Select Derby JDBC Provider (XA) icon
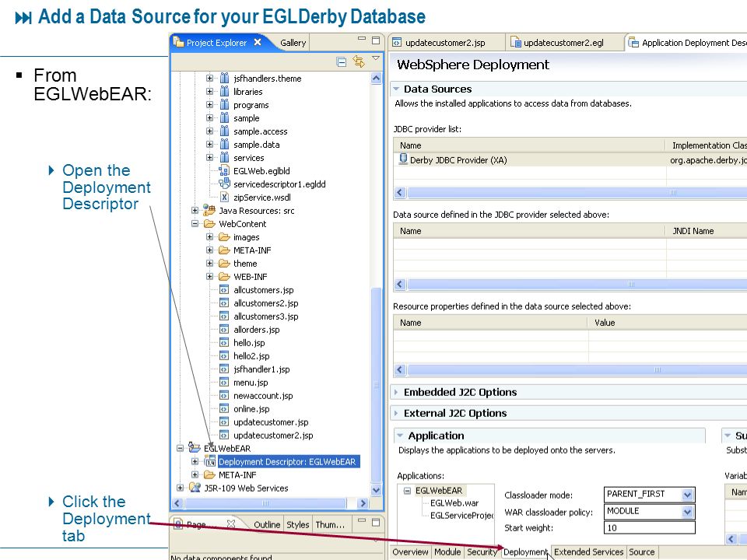Image resolution: width=747 pixels, height=560 pixels. click(403, 159)
